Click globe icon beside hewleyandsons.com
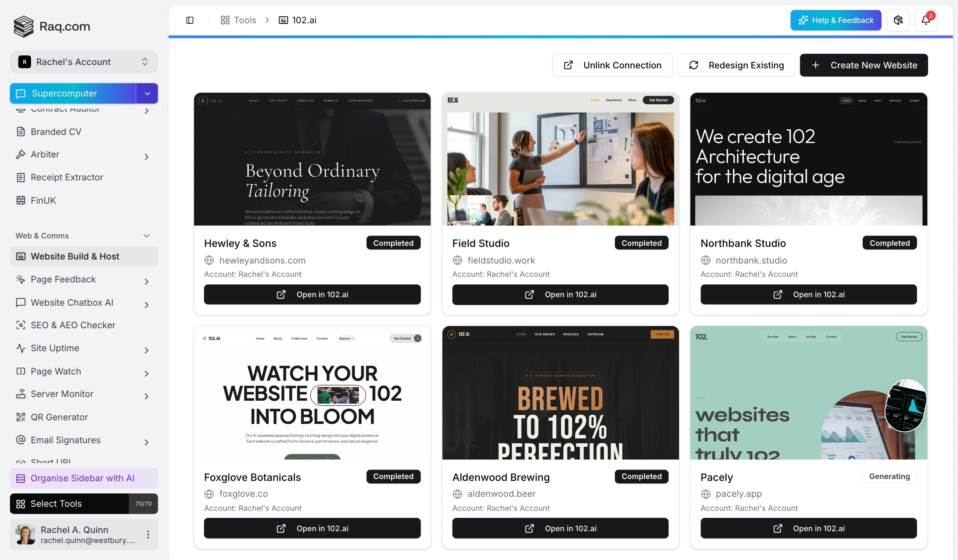 point(209,261)
